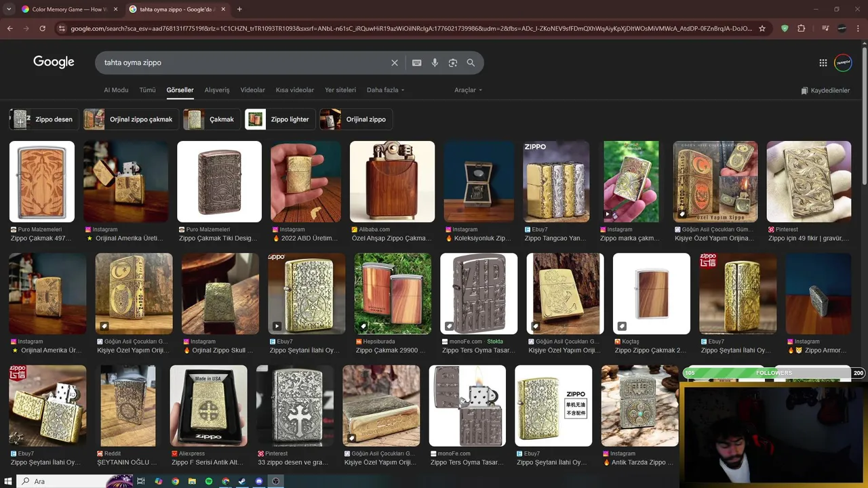Filter by the Orjinal zippo çakmak chip
The width and height of the screenshot is (868, 488).
tap(131, 119)
